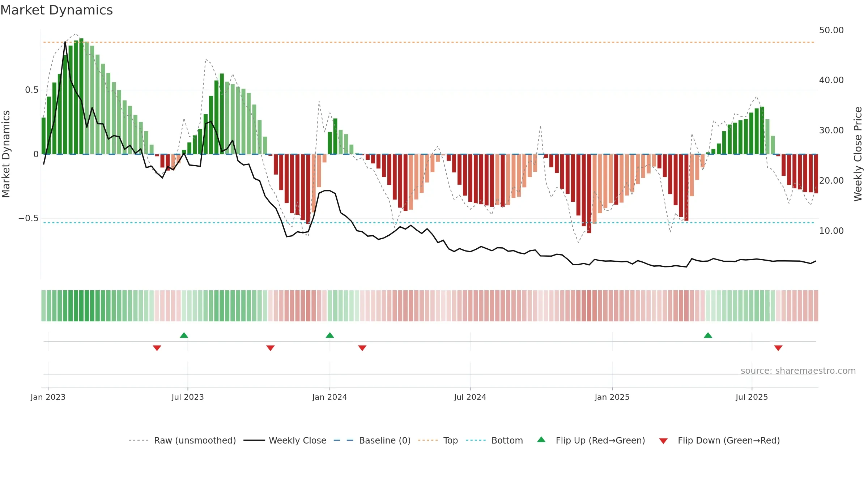The height and width of the screenshot is (488, 868).
Task: Click the green Flip Up legend triangle icon
Action: [x=541, y=440]
